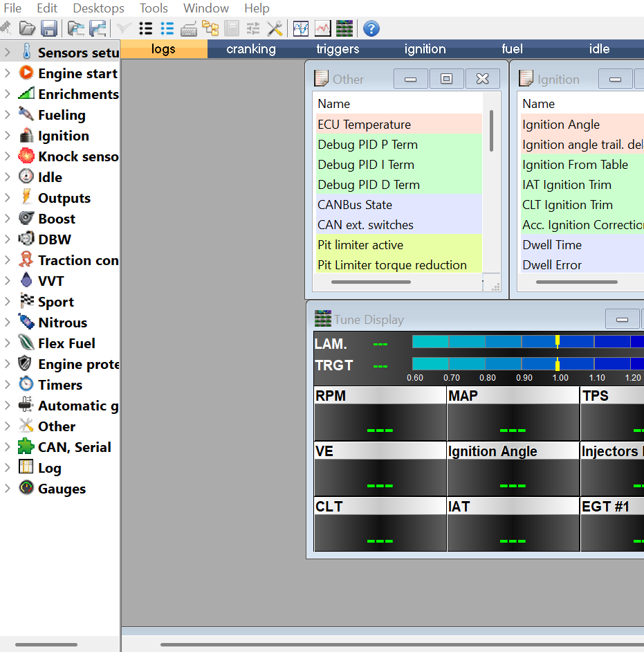Image resolution: width=644 pixels, height=652 pixels.
Task: Expand the Timers tree node
Action: pos(7,385)
